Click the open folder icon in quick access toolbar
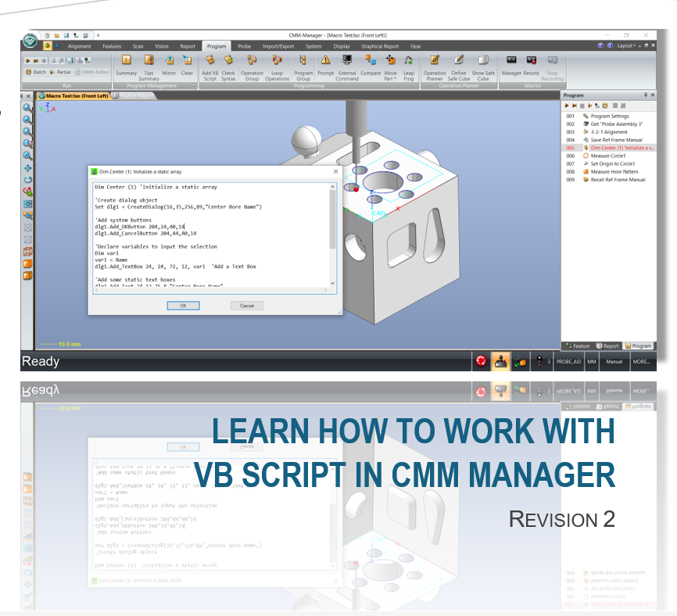Viewport: 677px width, 616px height. (56, 35)
